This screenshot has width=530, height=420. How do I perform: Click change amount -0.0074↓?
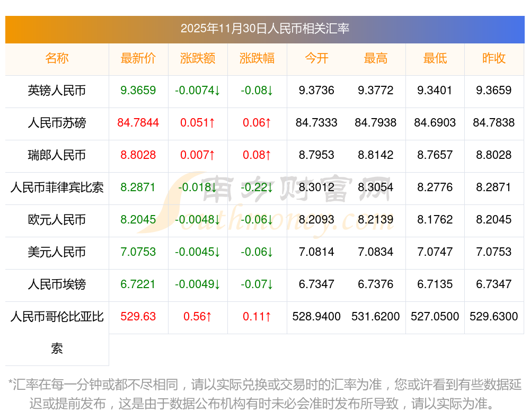point(197,90)
